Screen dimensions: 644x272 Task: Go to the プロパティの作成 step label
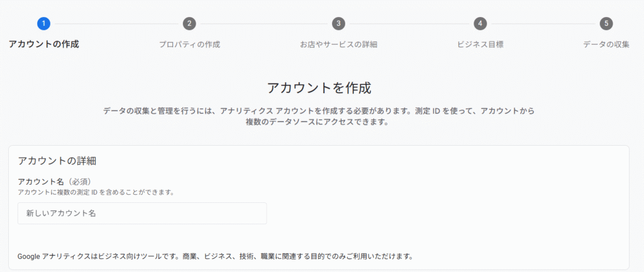tap(189, 45)
